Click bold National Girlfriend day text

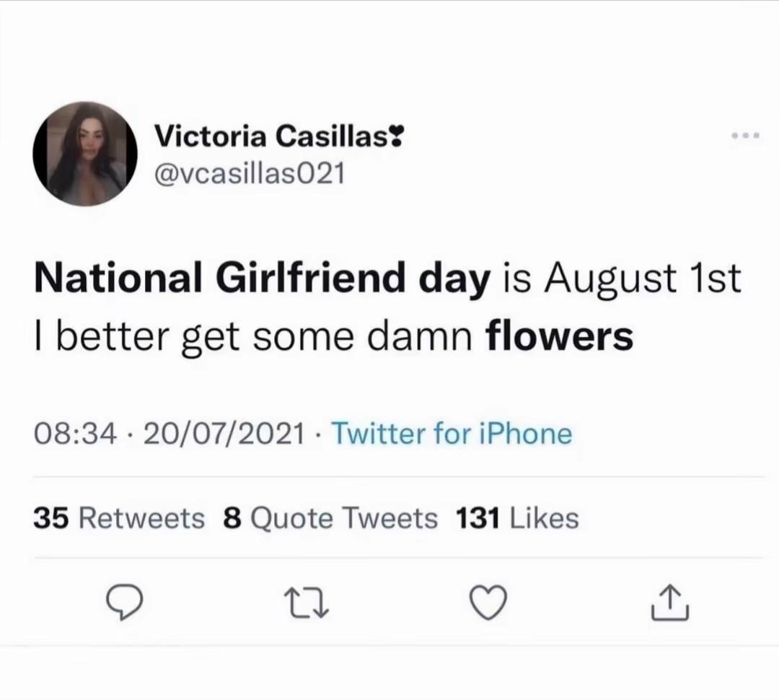(x=263, y=279)
